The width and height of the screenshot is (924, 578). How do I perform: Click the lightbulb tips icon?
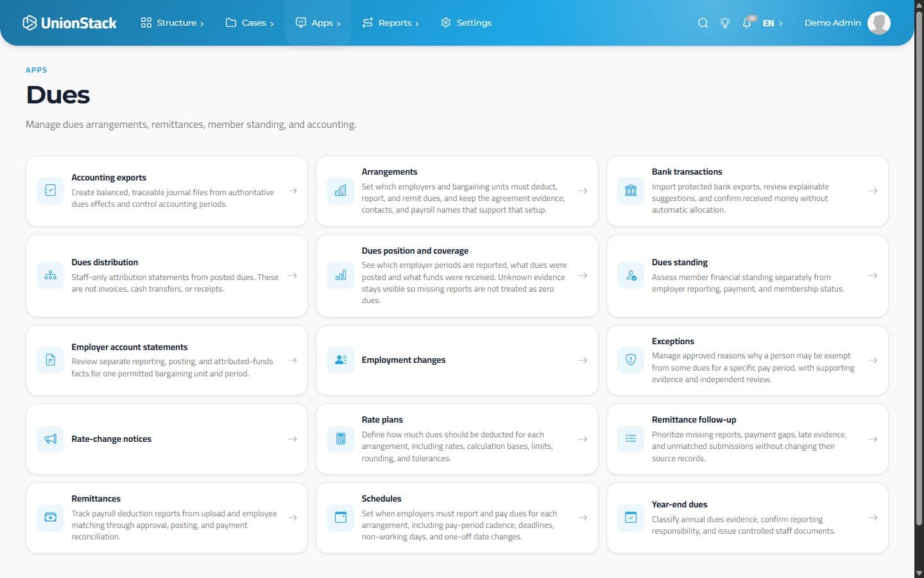click(x=725, y=23)
